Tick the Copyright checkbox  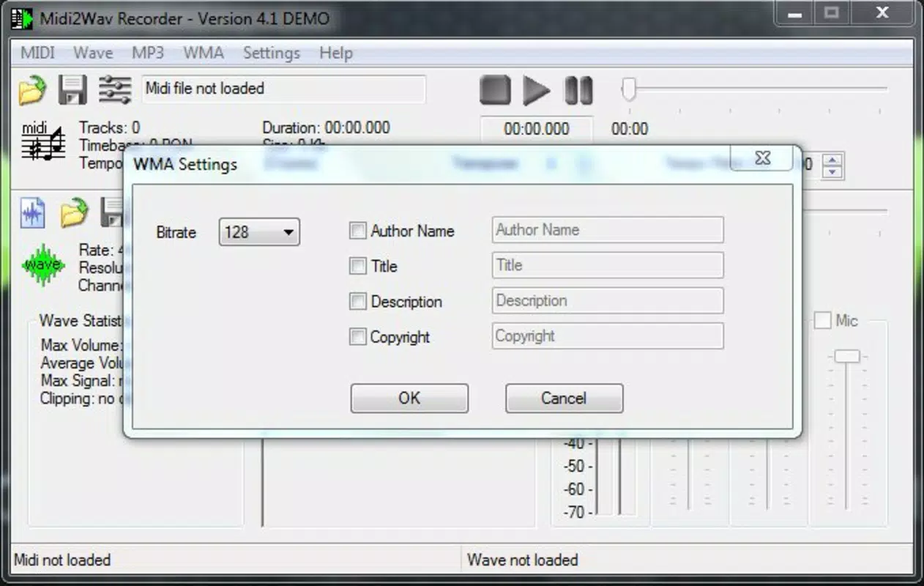coord(357,337)
